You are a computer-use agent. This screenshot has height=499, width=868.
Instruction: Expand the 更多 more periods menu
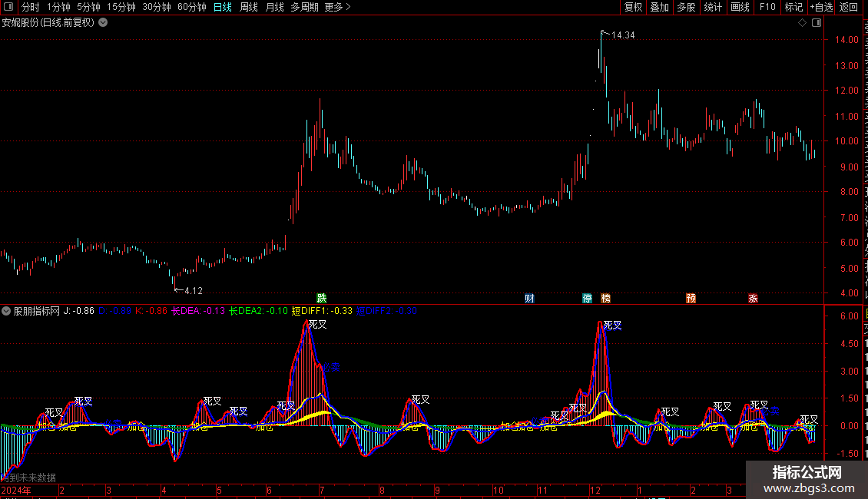pyautogui.click(x=338, y=7)
